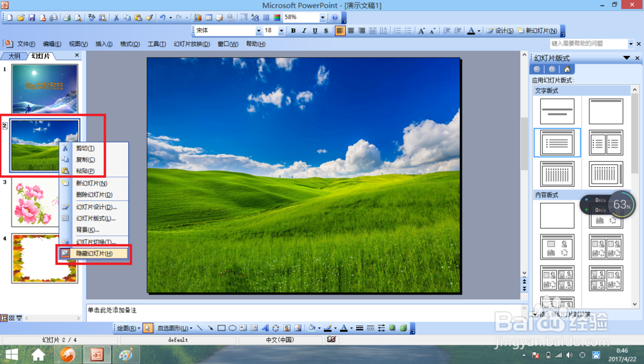Click the 新幻灯片(N) toolbar button

click(537, 31)
